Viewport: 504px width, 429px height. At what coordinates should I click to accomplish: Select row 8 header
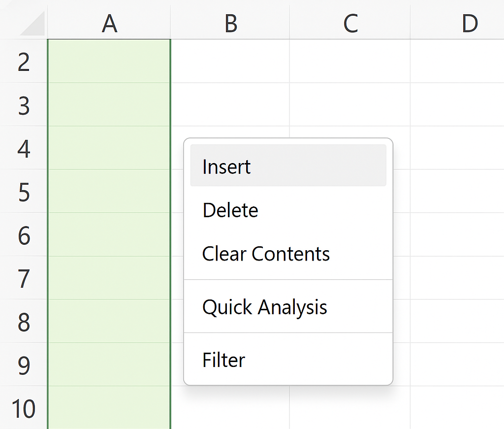point(24,321)
